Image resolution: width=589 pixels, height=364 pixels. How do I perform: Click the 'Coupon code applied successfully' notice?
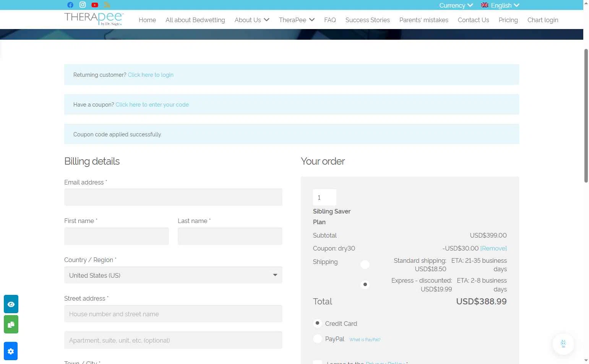click(x=292, y=134)
